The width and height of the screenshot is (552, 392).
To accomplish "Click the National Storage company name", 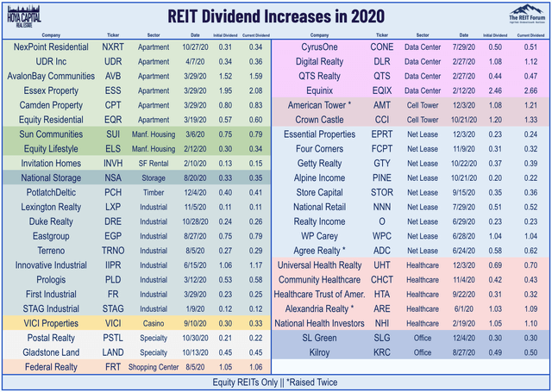I will tap(51, 178).
